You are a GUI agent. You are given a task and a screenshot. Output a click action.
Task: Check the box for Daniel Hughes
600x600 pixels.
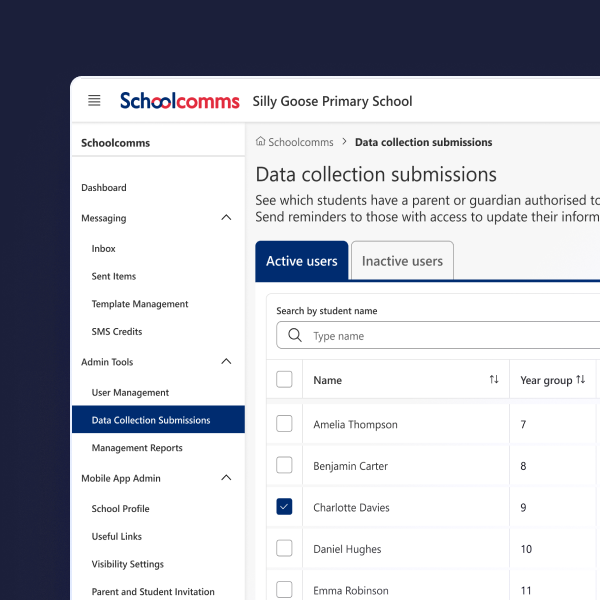click(x=284, y=548)
